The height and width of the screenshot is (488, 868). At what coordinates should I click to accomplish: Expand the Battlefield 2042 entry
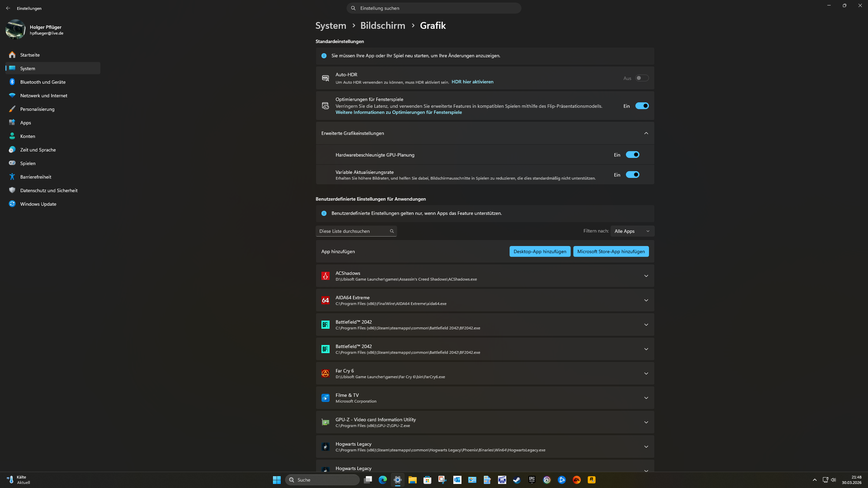pos(646,324)
